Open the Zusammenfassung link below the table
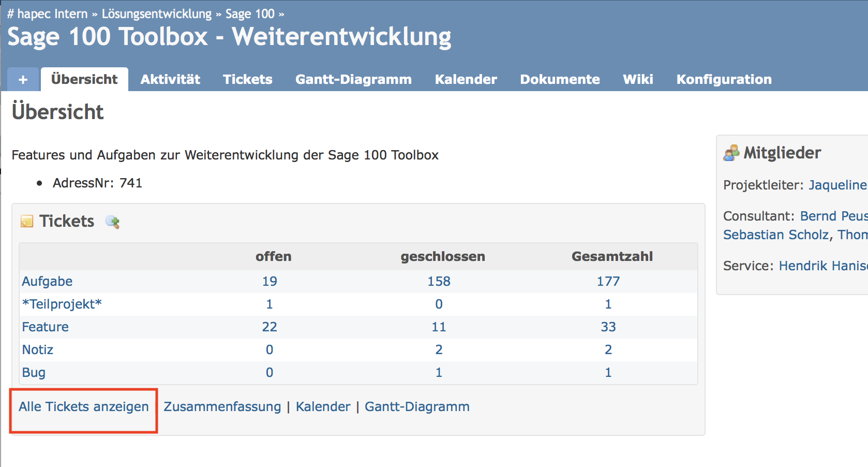Screen dimensions: 868x467 (222, 407)
